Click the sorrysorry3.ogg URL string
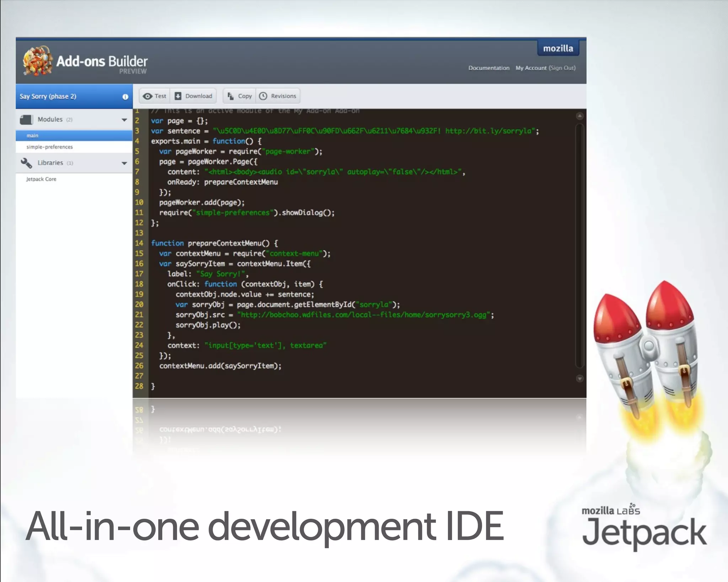728x582 pixels. [x=363, y=315]
